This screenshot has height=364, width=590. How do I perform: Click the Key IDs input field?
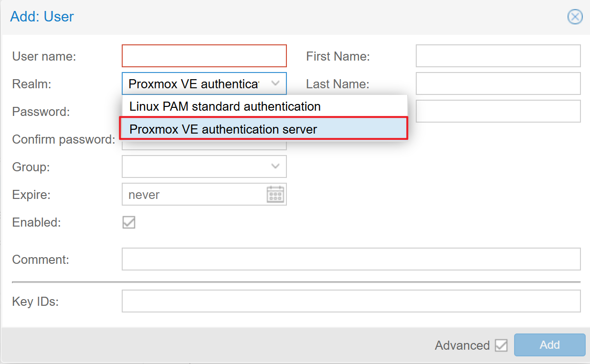click(x=351, y=301)
